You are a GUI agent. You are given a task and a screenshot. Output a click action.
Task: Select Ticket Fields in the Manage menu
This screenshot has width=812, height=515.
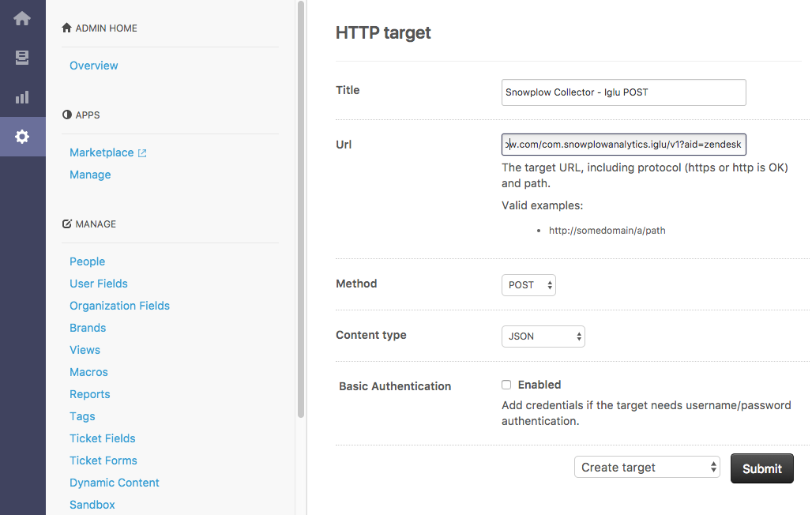103,438
